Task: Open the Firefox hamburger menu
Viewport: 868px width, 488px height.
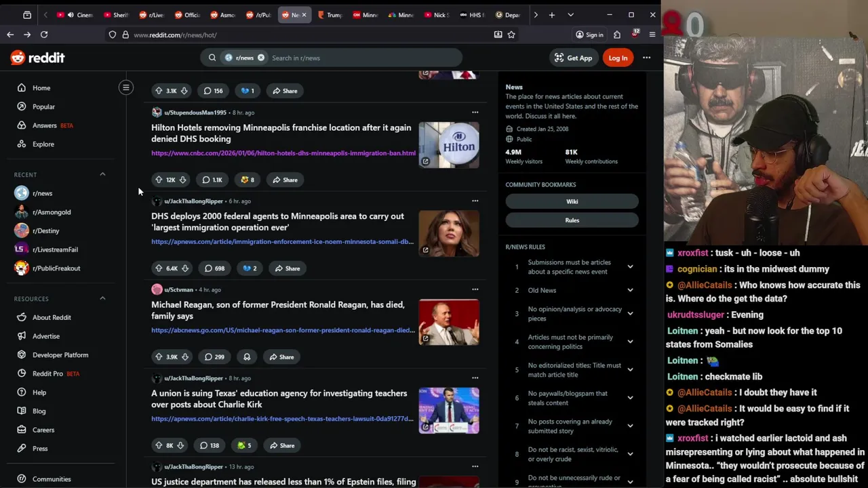Action: point(652,35)
